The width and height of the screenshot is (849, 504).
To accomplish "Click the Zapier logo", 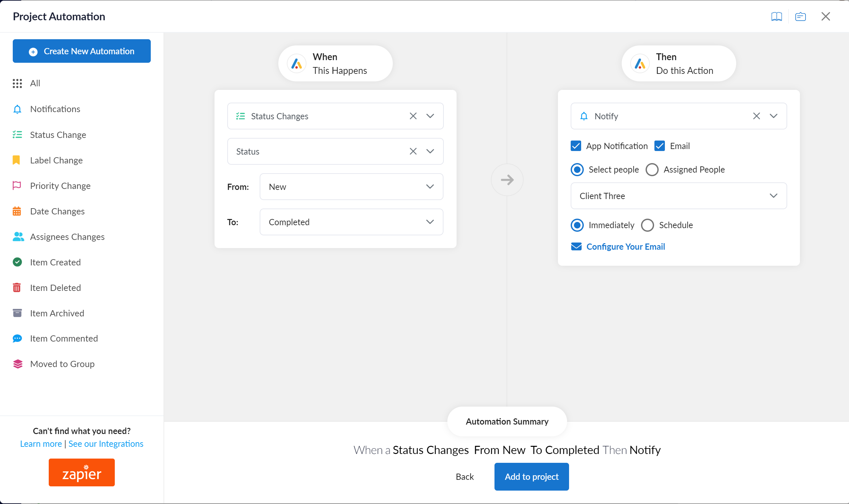I will click(x=81, y=473).
